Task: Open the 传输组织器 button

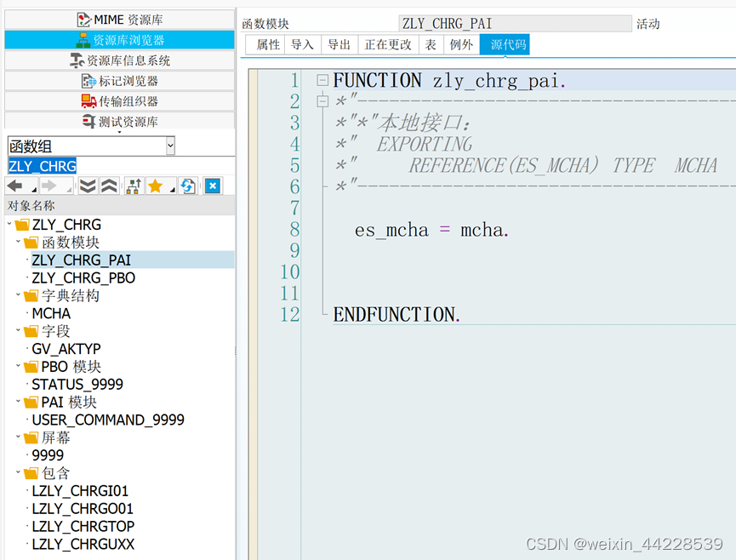Action: (120, 101)
